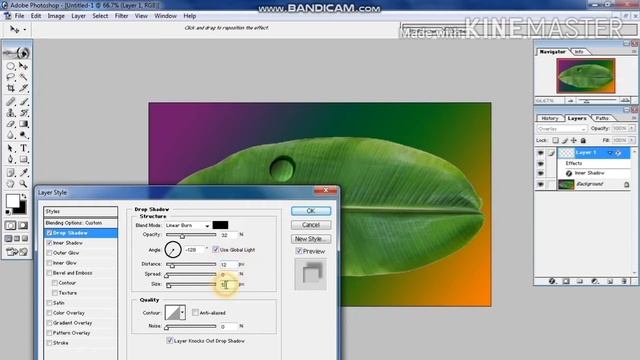This screenshot has width=640, height=360.
Task: Enable Outer Glow checkbox
Action: coord(49,253)
